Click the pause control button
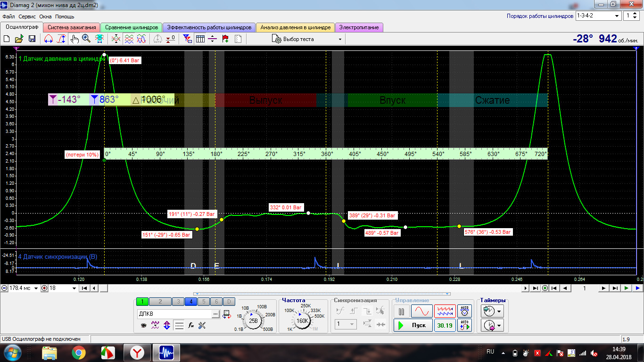Image resolution: width=644 pixels, height=362 pixels. [401, 311]
